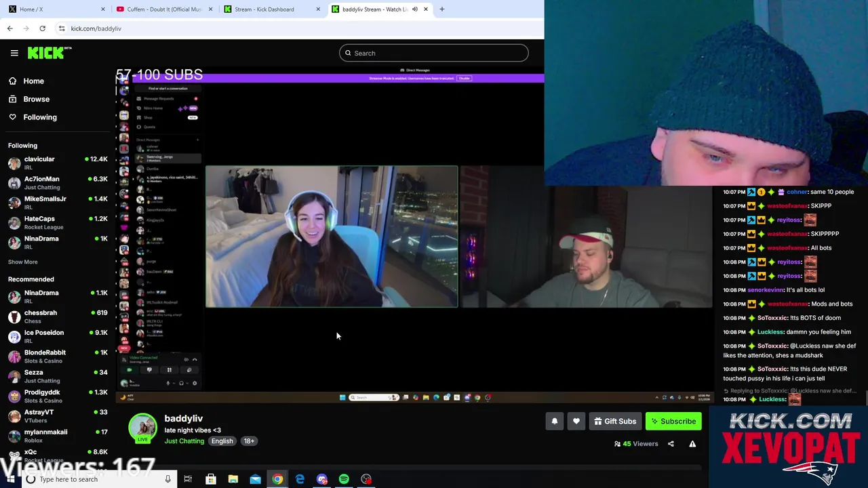868x488 pixels.
Task: Open BlondeRabbit in Recommended
Action: click(x=58, y=357)
